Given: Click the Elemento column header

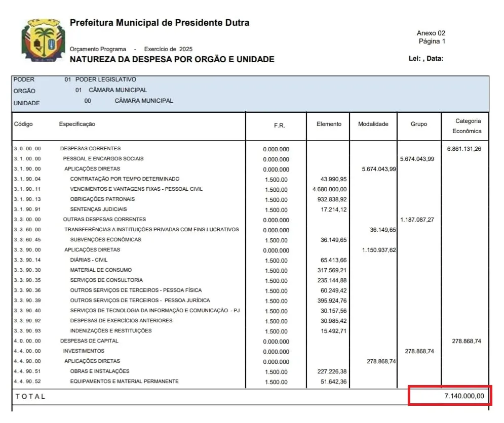Looking at the screenshot, I should pyautogui.click(x=329, y=124).
